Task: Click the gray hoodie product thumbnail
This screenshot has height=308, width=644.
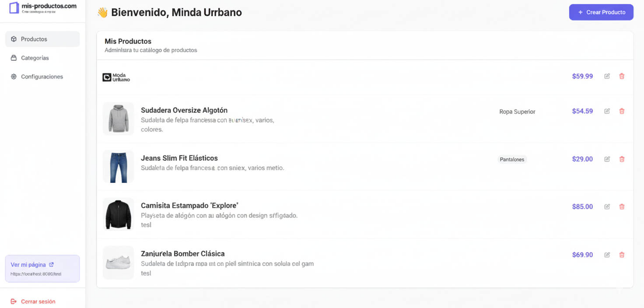Action: 118,119
